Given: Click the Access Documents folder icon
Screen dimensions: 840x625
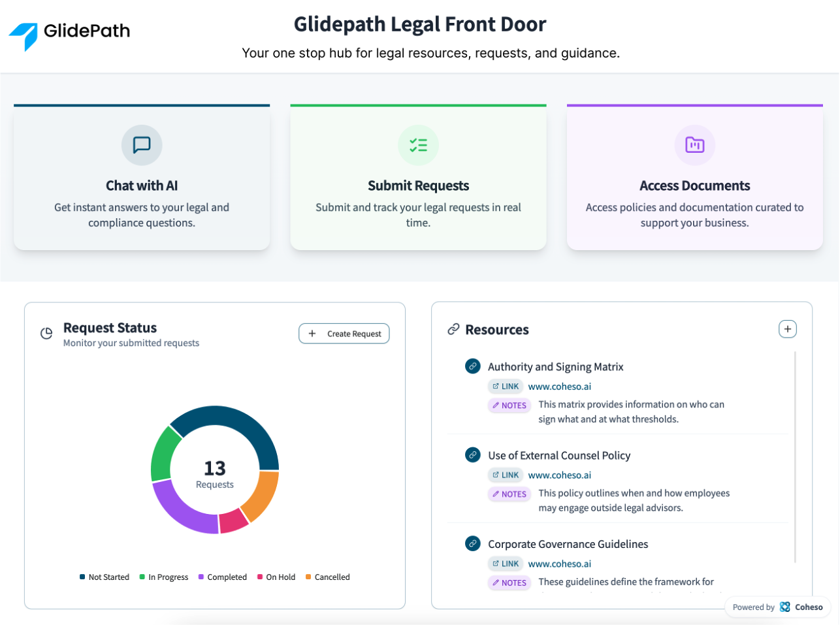Looking at the screenshot, I should [694, 145].
